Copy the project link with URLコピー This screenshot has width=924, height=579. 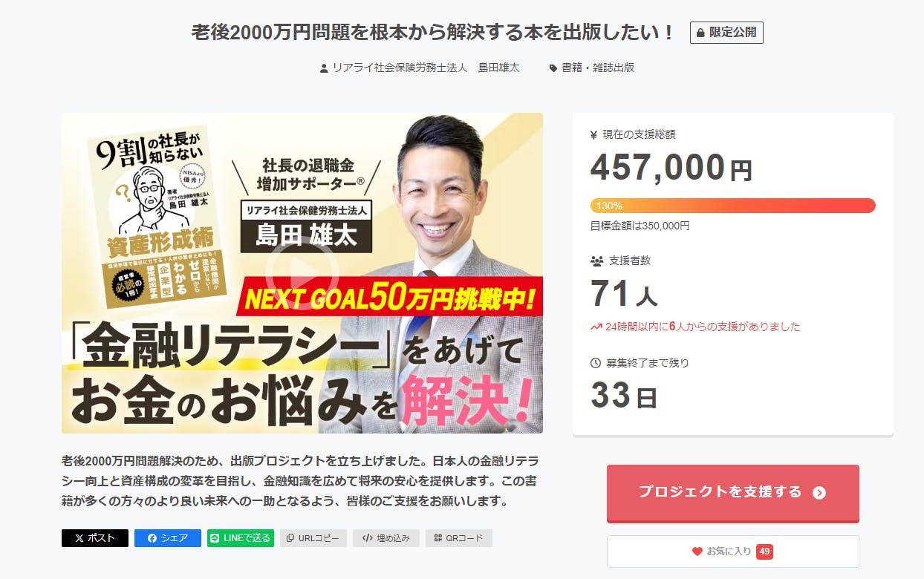pos(313,538)
